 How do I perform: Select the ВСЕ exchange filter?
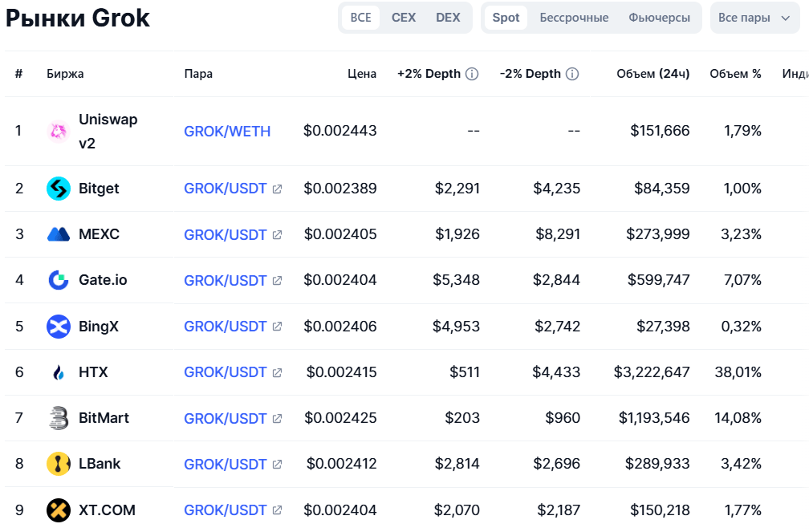pos(360,18)
